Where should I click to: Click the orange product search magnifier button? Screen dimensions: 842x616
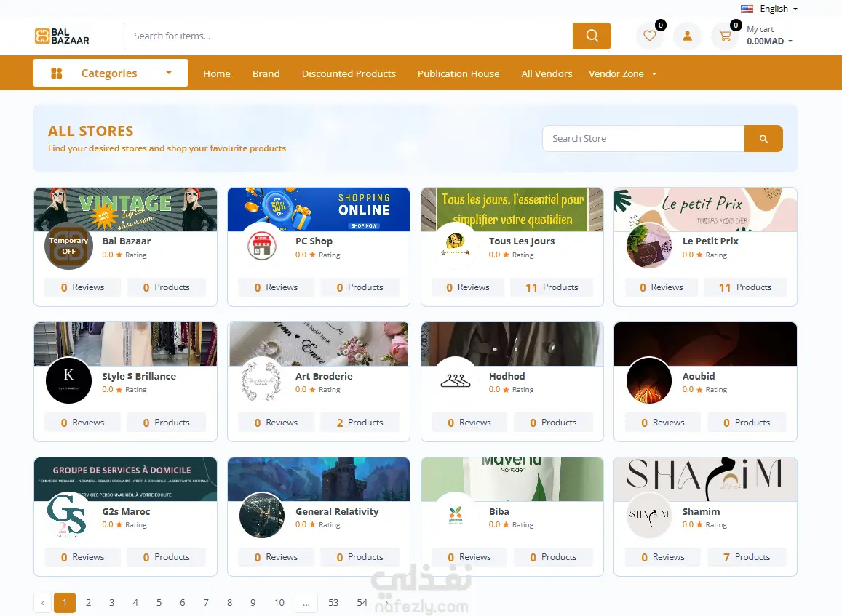[592, 36]
